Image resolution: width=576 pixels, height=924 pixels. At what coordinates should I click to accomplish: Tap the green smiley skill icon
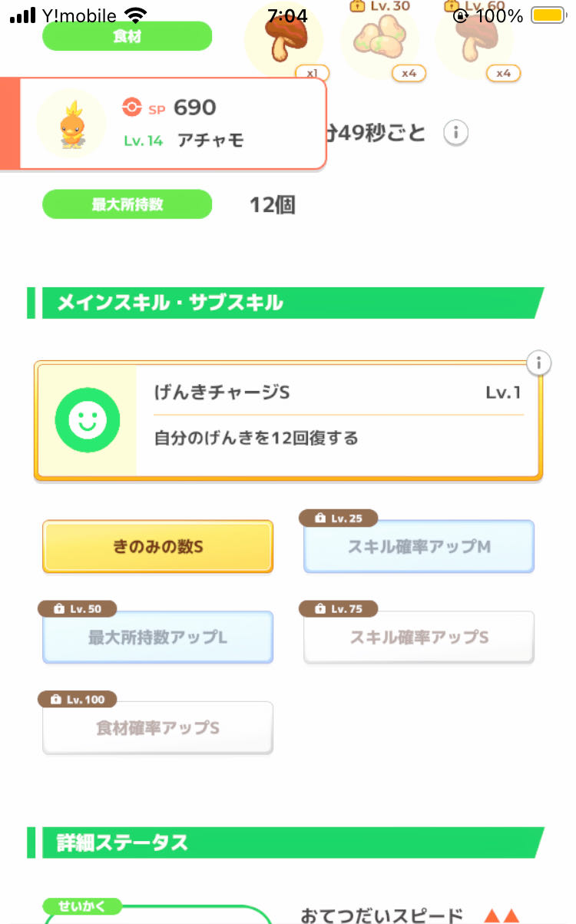coord(87,419)
